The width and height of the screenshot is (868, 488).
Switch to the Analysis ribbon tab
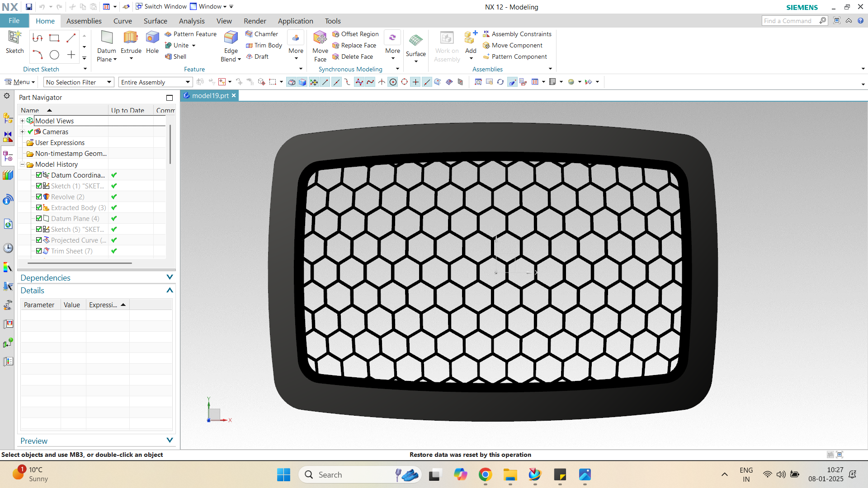(192, 21)
